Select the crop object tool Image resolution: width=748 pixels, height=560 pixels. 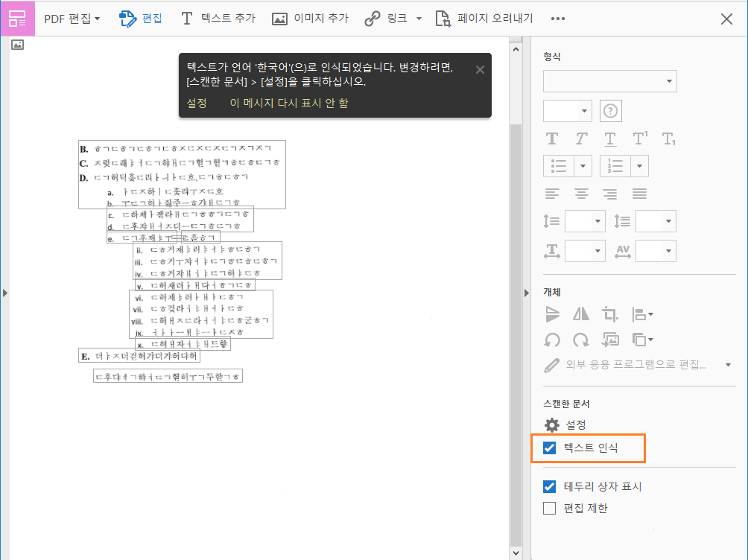click(x=609, y=314)
